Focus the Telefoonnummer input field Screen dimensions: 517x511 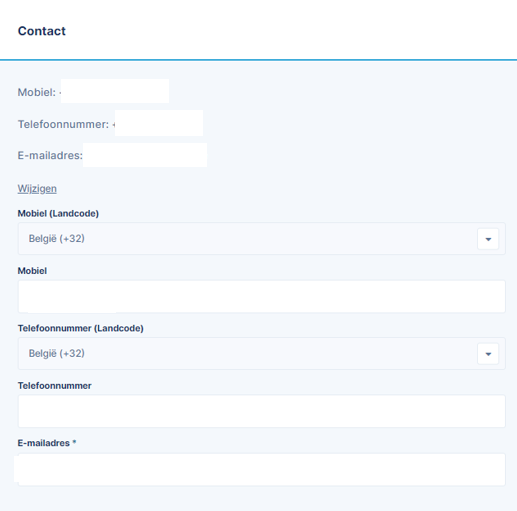click(262, 411)
